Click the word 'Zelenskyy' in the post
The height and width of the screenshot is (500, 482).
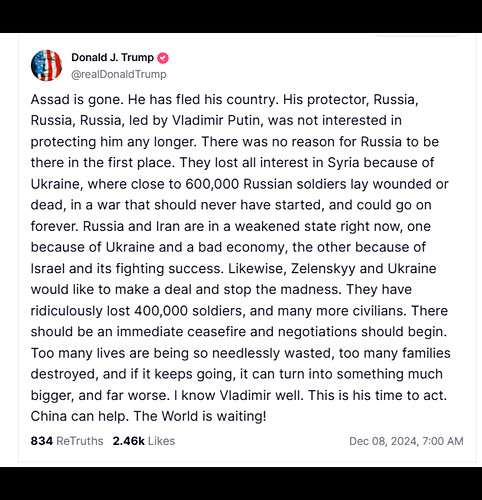click(323, 269)
